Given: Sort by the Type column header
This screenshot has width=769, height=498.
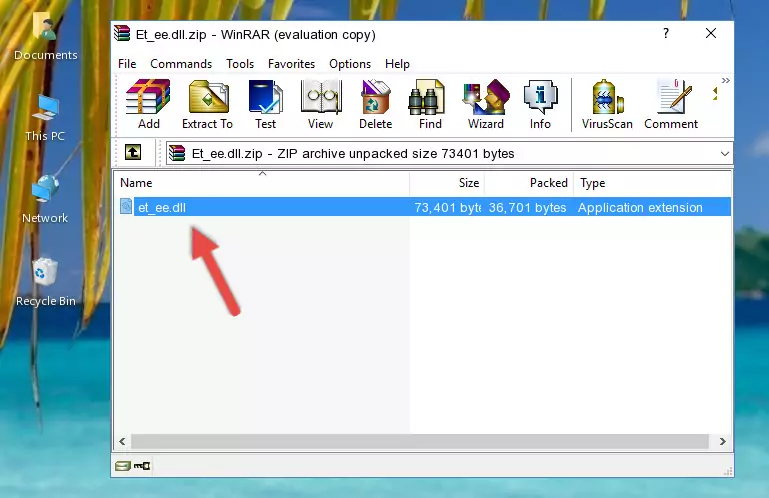Looking at the screenshot, I should 653,183.
